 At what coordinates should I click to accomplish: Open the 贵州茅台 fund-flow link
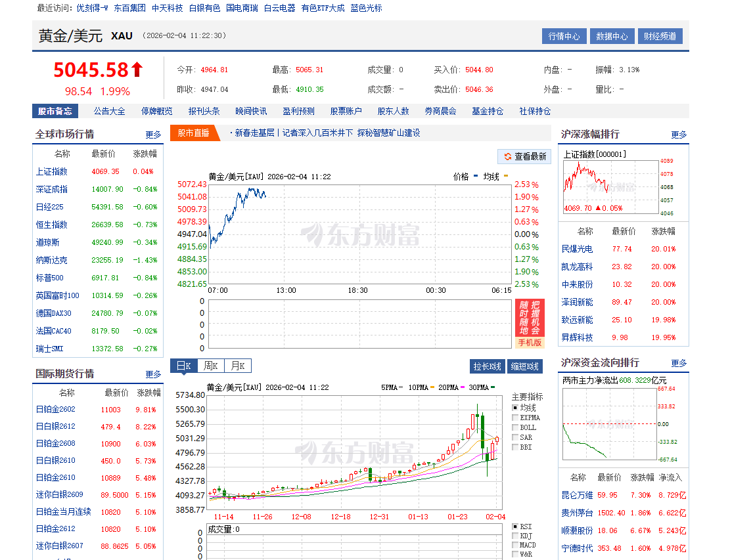click(x=577, y=513)
